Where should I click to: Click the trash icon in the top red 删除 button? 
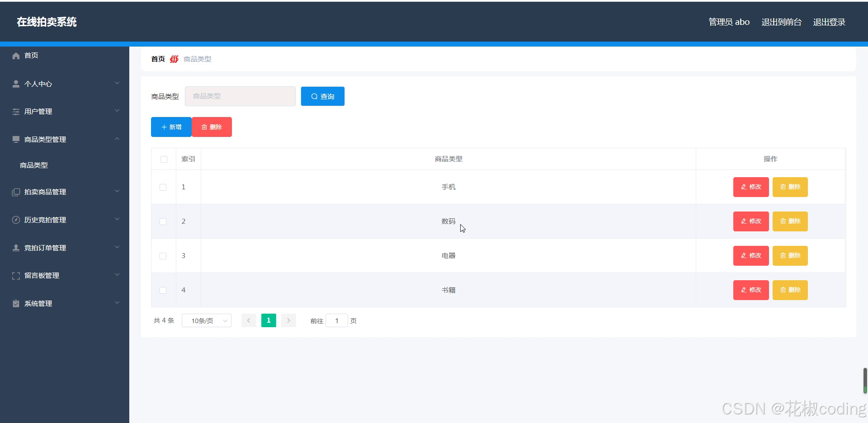204,127
